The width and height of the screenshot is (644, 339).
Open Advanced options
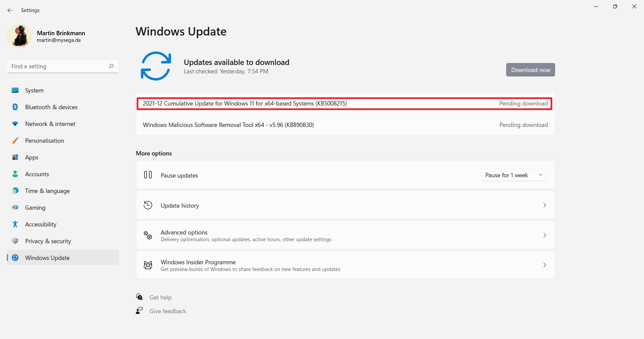(345, 235)
